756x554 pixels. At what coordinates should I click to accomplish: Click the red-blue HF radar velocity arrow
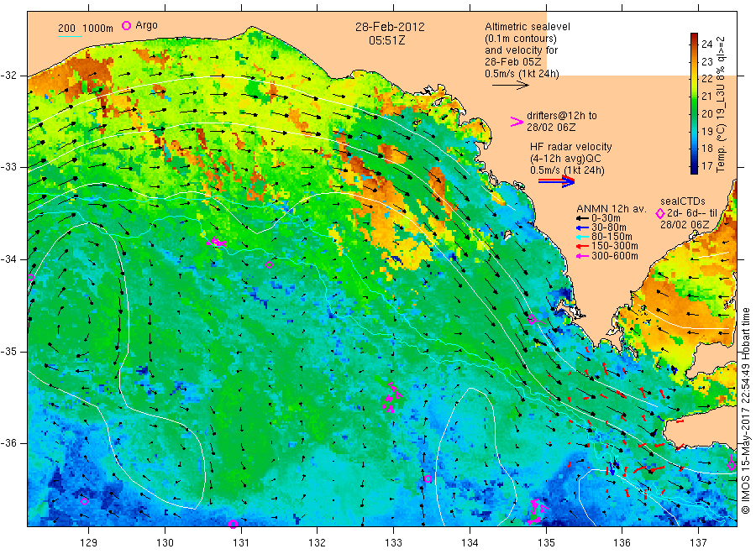(556, 181)
